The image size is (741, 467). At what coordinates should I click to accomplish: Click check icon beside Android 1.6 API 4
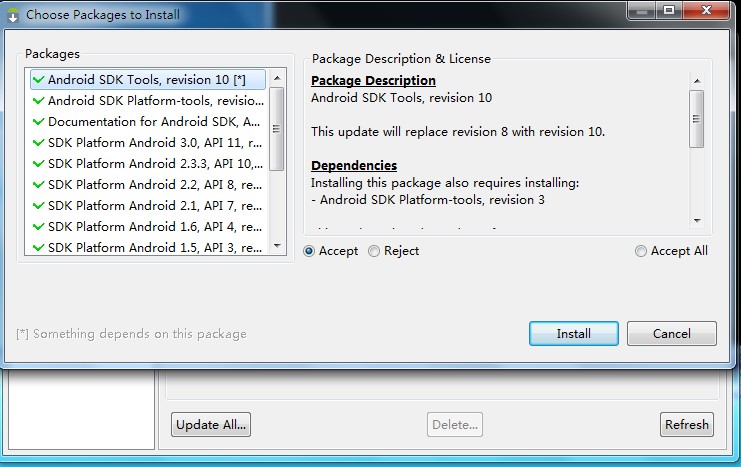click(39, 226)
